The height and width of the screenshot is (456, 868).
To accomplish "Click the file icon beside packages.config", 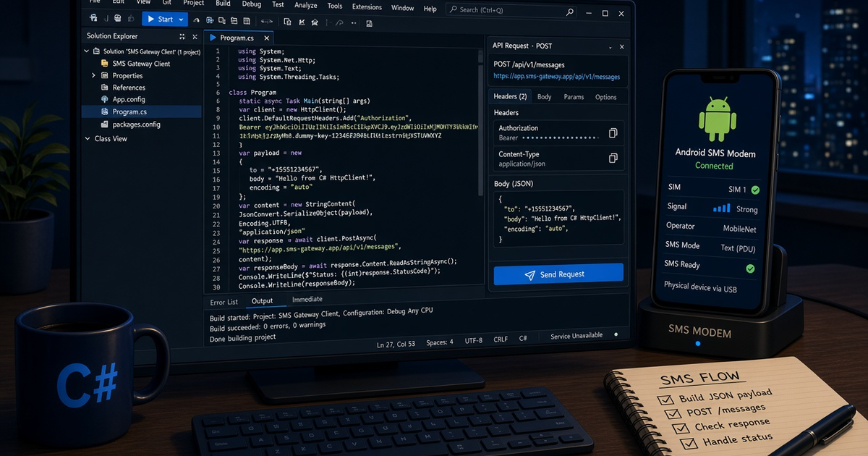I will (105, 124).
